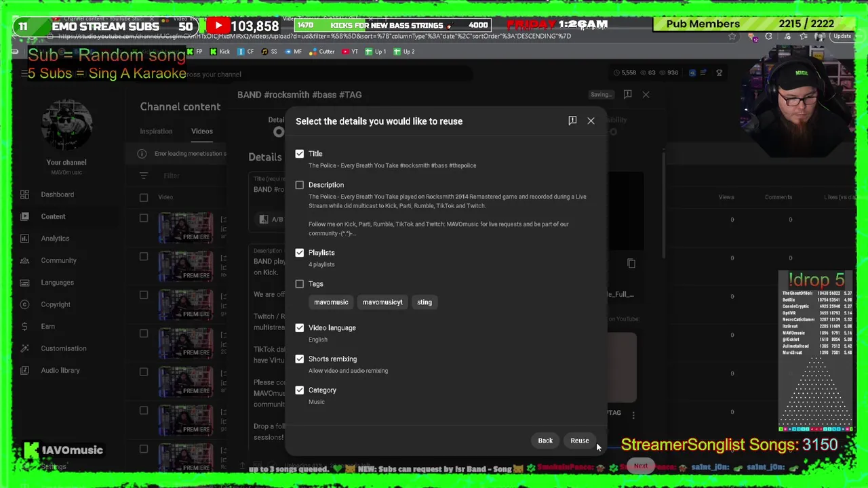Click the mavomusicyt tag chip

[382, 302]
